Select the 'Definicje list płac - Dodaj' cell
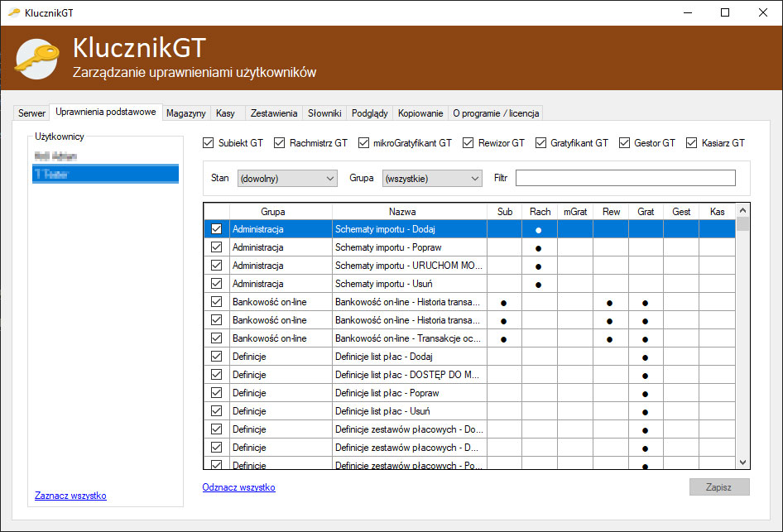The width and height of the screenshot is (783, 532). (x=410, y=357)
